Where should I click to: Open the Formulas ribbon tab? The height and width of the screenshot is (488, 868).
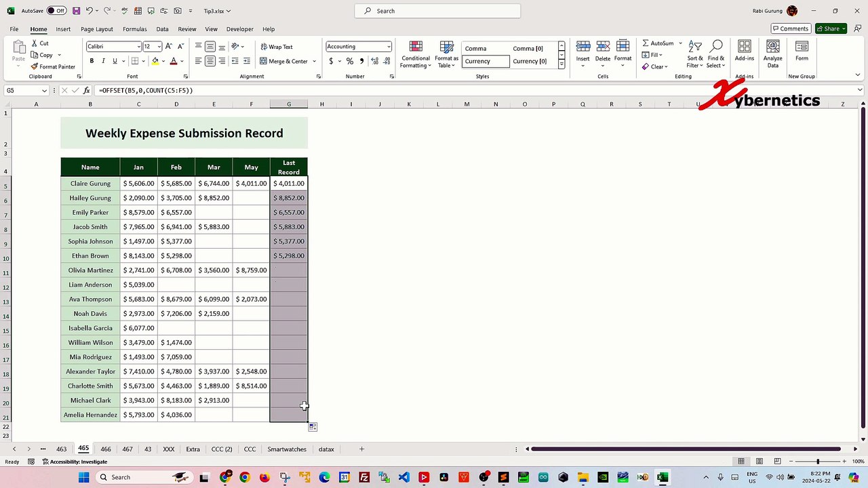(134, 29)
